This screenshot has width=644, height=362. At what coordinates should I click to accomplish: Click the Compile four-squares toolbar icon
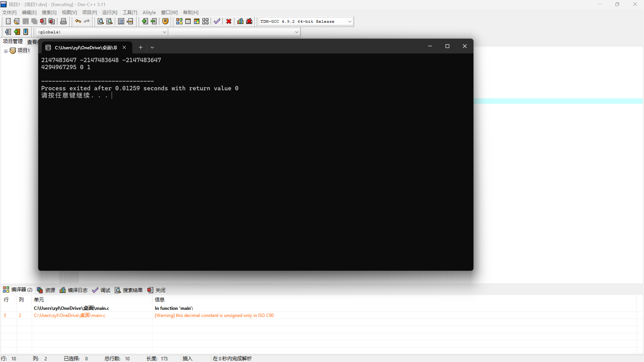[179, 21]
